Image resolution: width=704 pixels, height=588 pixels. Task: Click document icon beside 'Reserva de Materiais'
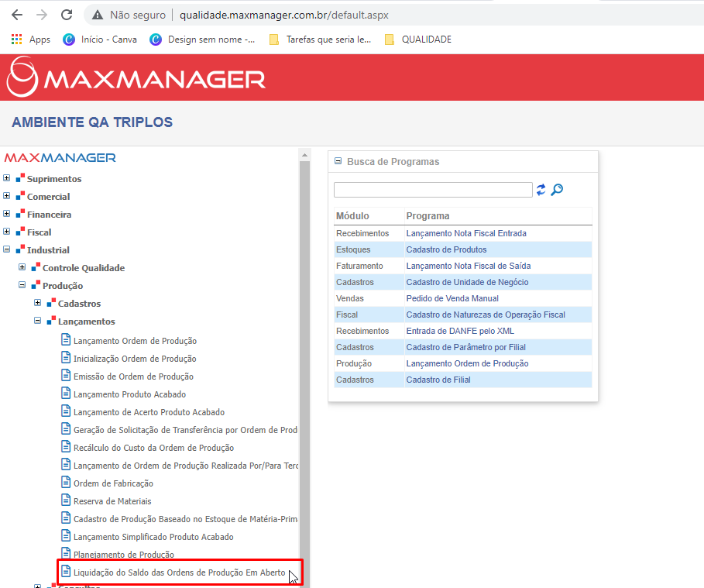(66, 500)
